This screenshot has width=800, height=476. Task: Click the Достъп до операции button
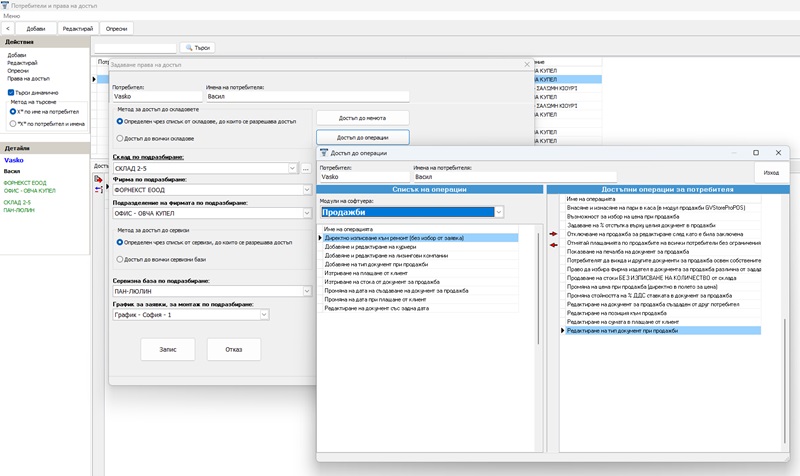pyautogui.click(x=362, y=137)
